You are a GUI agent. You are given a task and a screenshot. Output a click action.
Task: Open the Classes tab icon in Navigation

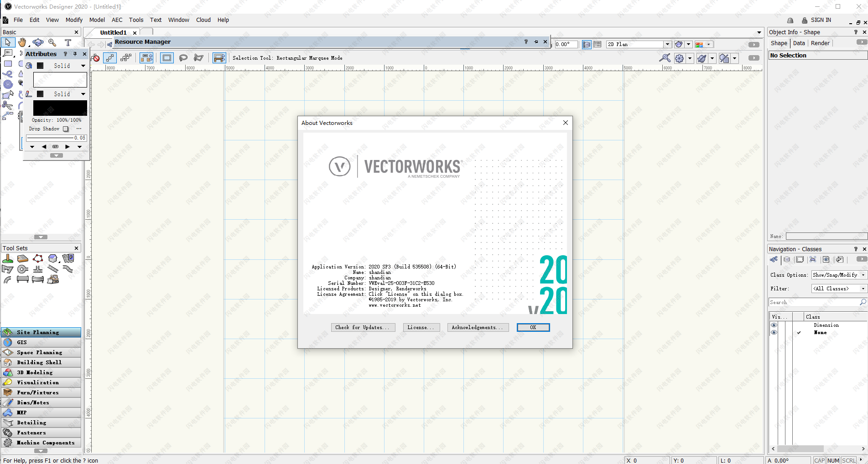[x=774, y=259]
